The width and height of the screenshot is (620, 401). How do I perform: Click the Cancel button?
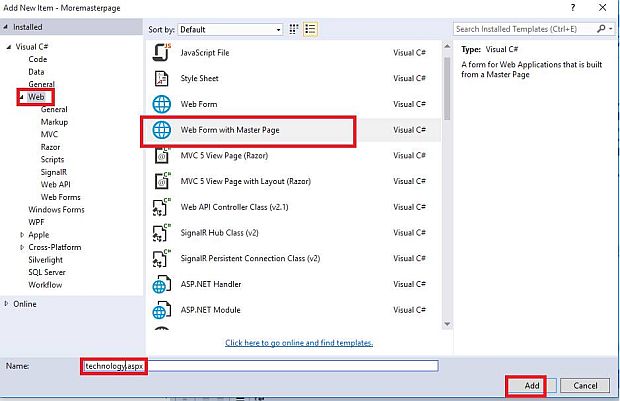(x=585, y=386)
